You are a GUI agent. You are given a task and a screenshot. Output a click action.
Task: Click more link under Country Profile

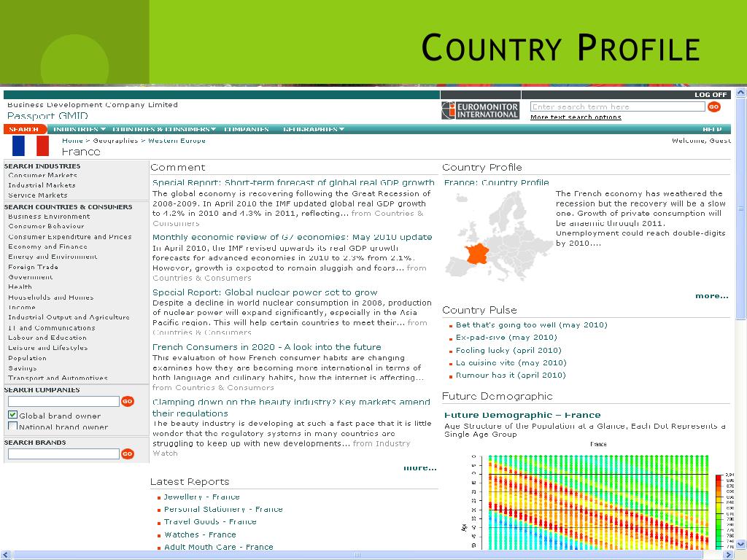tap(712, 296)
